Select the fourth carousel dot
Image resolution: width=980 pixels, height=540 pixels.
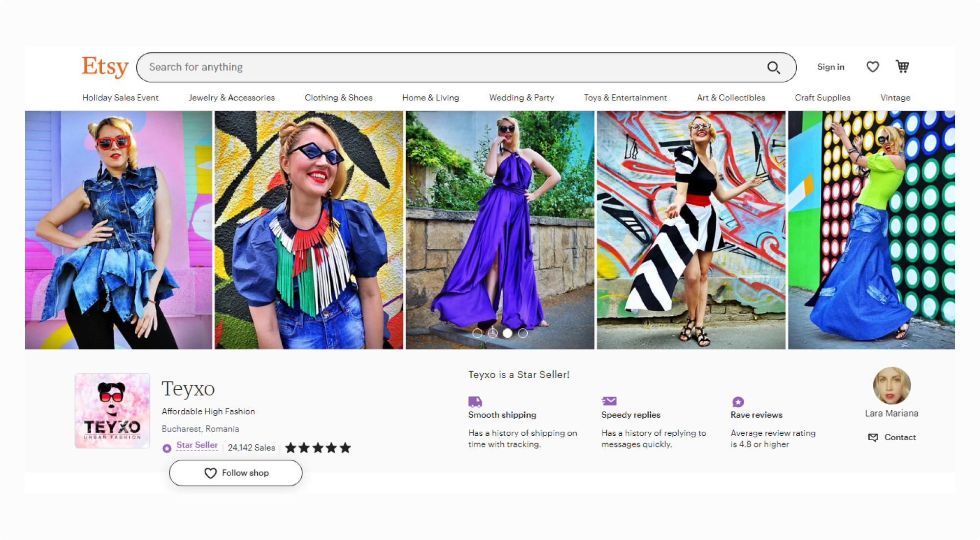coord(523,333)
